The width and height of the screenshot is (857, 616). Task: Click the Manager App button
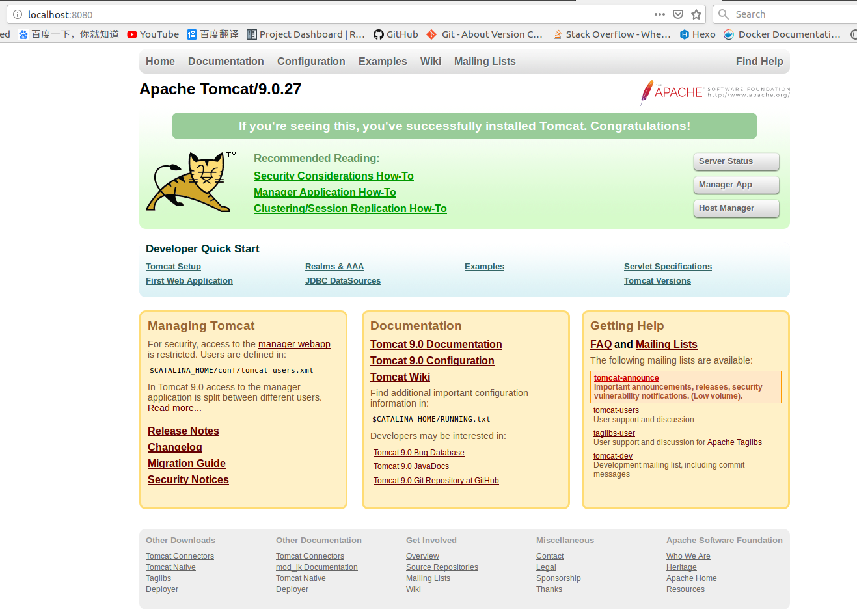coord(737,185)
